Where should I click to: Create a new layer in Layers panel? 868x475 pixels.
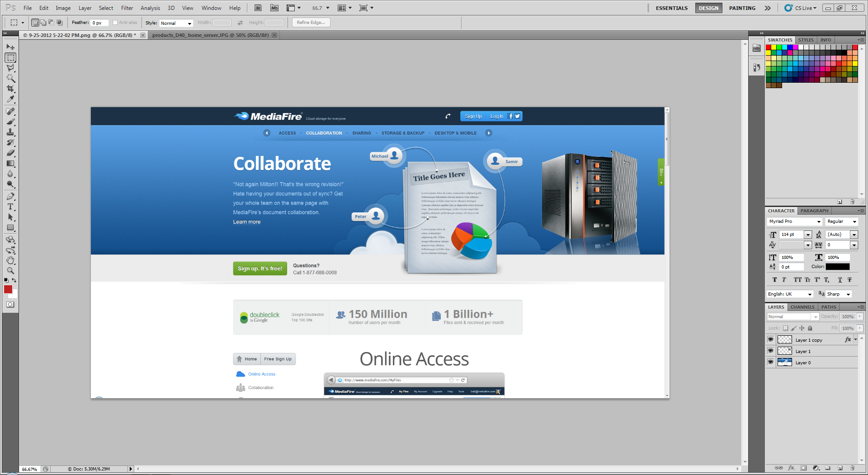click(840, 468)
